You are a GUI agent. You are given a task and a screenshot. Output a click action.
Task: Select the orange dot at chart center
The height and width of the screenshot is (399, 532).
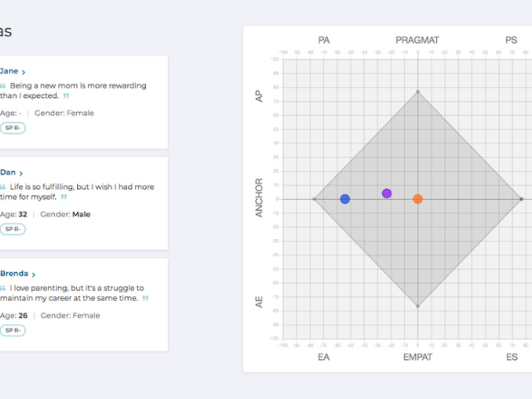418,199
